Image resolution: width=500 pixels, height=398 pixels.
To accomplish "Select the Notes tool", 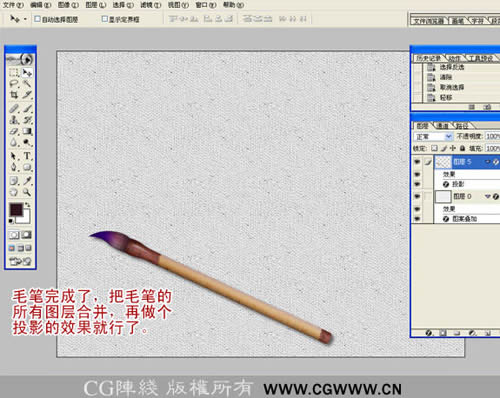I will click(14, 181).
